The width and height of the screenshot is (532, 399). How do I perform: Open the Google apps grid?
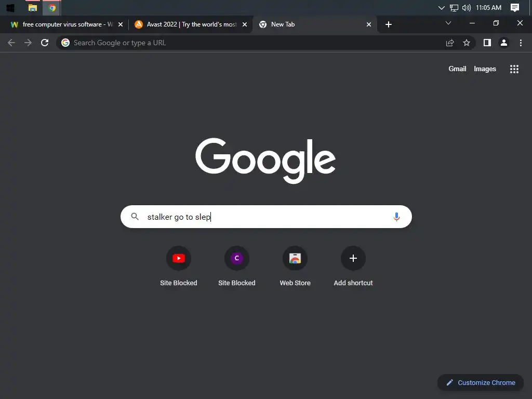pyautogui.click(x=514, y=69)
